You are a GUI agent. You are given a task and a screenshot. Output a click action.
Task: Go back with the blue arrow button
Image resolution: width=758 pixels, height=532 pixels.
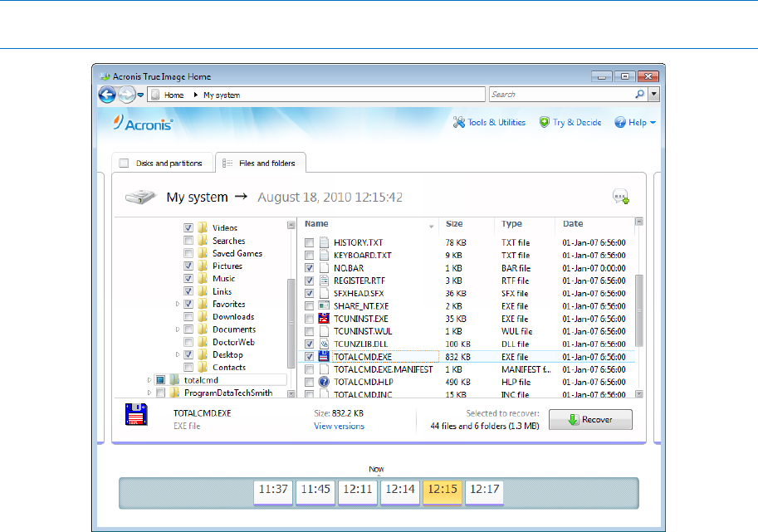[x=107, y=95]
